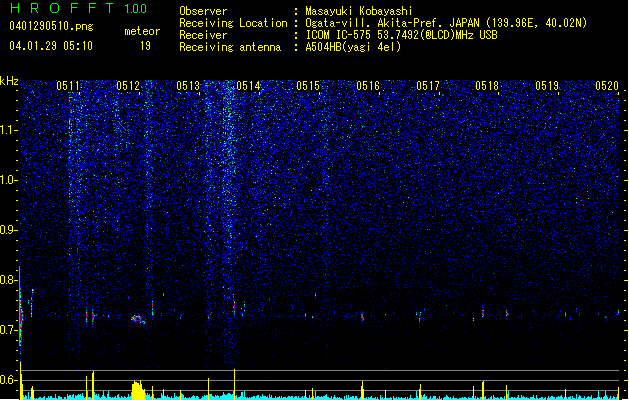Click the 0515 time marker
The image size is (629, 400).
click(x=308, y=86)
